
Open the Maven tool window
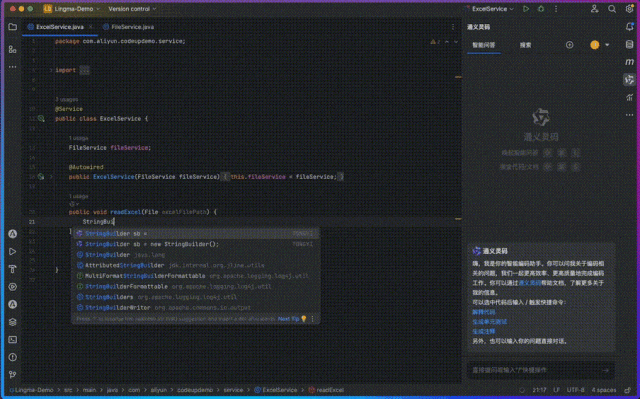[x=629, y=62]
